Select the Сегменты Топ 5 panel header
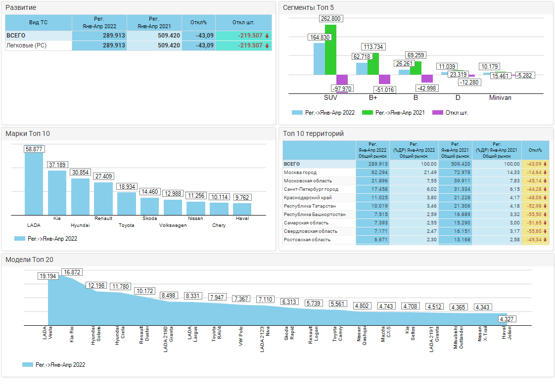Viewport: 555px width, 392px height. tap(308, 7)
